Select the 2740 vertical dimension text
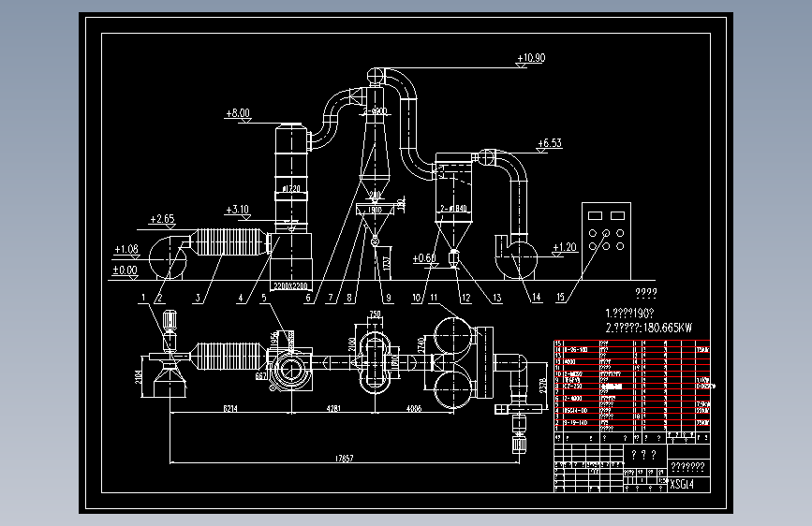The height and width of the screenshot is (526, 812). (x=421, y=345)
